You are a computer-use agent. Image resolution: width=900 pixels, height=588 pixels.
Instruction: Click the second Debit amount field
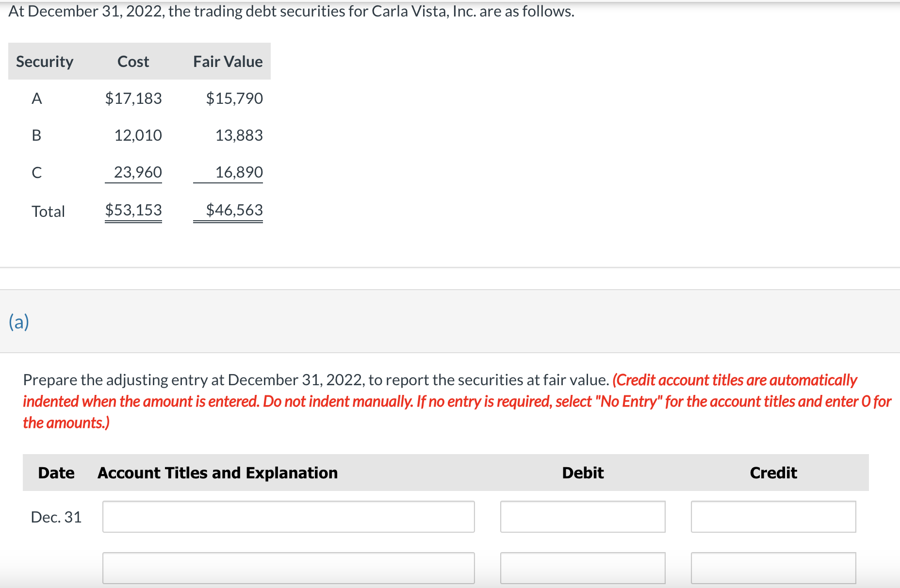[x=582, y=568]
